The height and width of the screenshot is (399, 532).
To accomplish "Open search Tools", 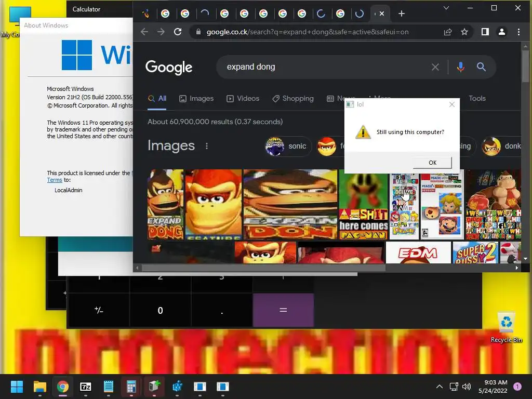I will pyautogui.click(x=477, y=98).
